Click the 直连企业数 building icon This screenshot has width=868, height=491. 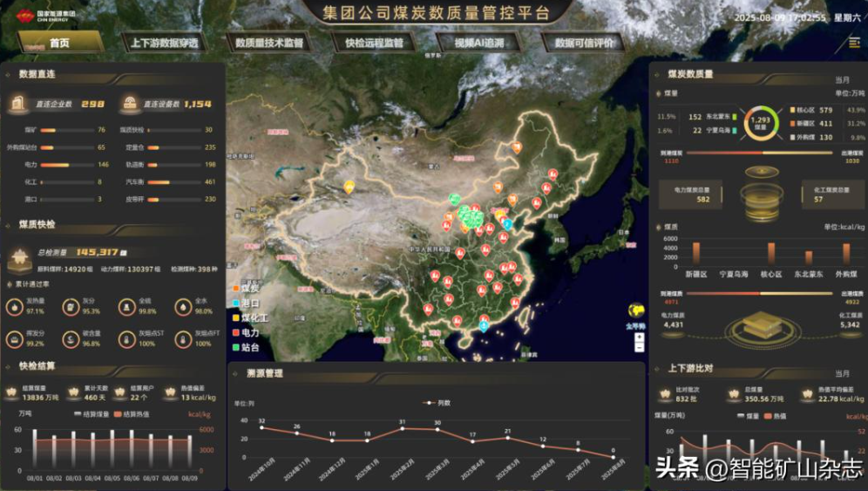click(x=18, y=104)
